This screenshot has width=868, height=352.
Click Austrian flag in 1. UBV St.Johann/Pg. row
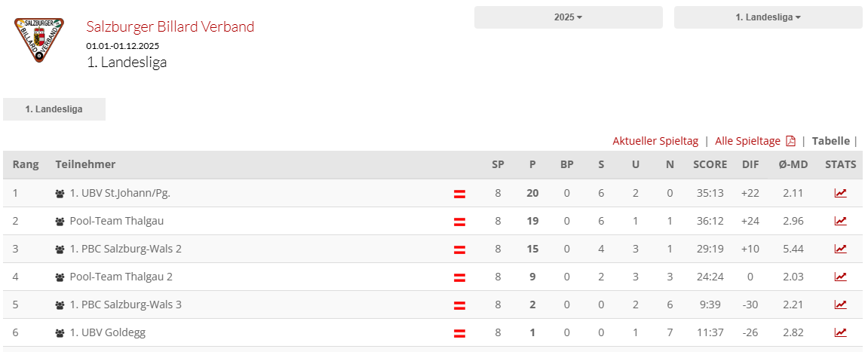click(x=459, y=194)
